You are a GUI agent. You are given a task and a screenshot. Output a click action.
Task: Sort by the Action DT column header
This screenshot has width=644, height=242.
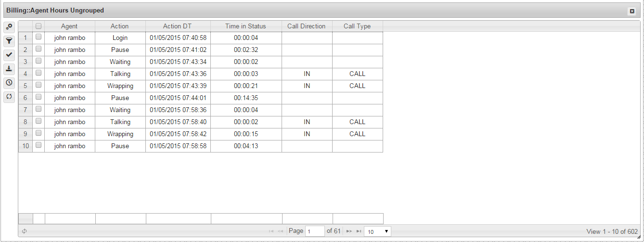(178, 26)
